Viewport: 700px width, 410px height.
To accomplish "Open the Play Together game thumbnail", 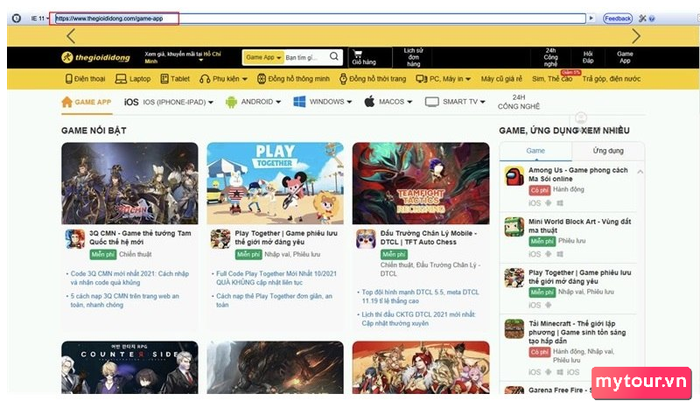I will (x=275, y=183).
